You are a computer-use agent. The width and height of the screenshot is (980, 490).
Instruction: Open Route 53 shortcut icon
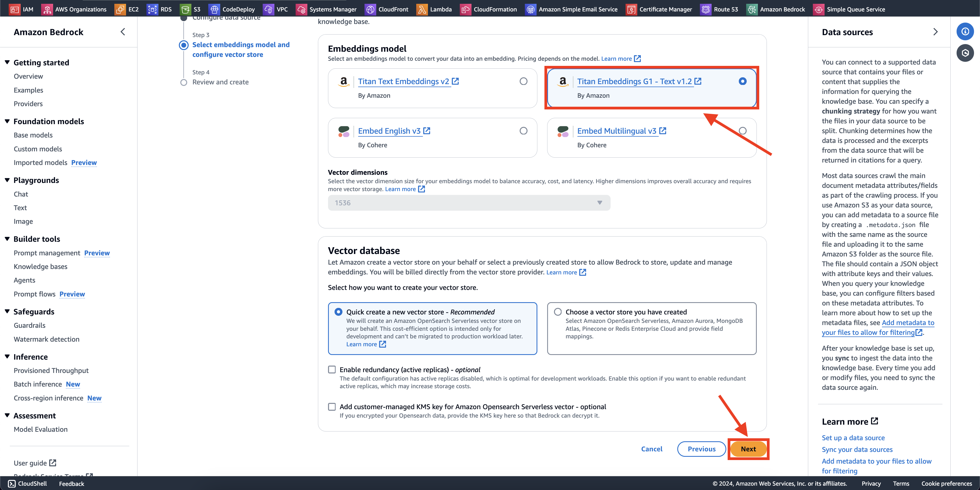pos(706,9)
